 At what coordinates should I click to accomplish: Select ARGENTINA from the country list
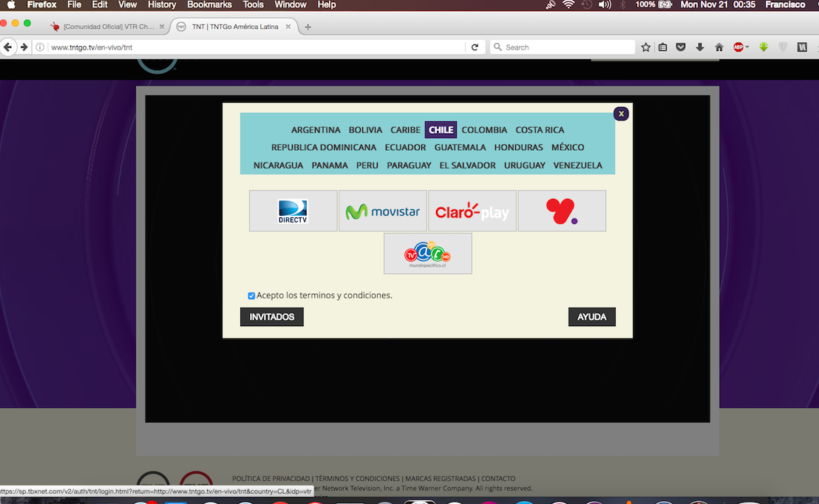coord(316,130)
